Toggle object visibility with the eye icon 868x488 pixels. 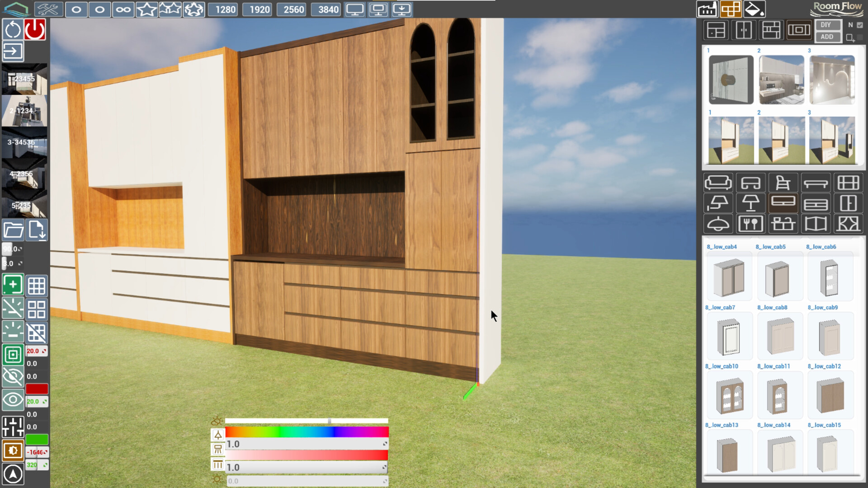pyautogui.click(x=13, y=399)
